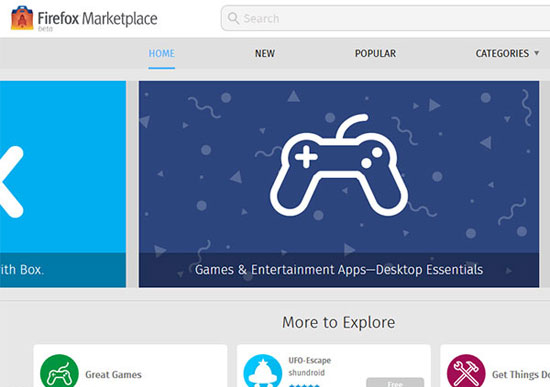Viewport: 550px width, 387px height.
Task: Switch to the NEW tab
Action: point(265,53)
